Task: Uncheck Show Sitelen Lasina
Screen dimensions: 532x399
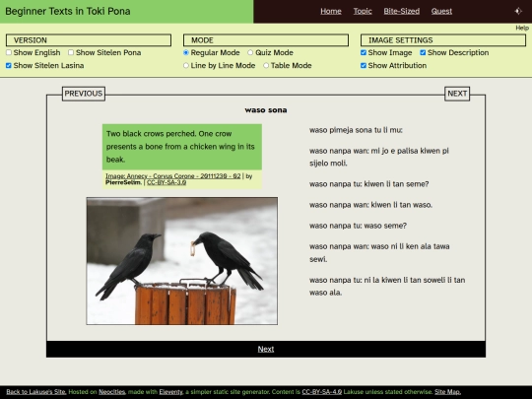Action: 9,65
